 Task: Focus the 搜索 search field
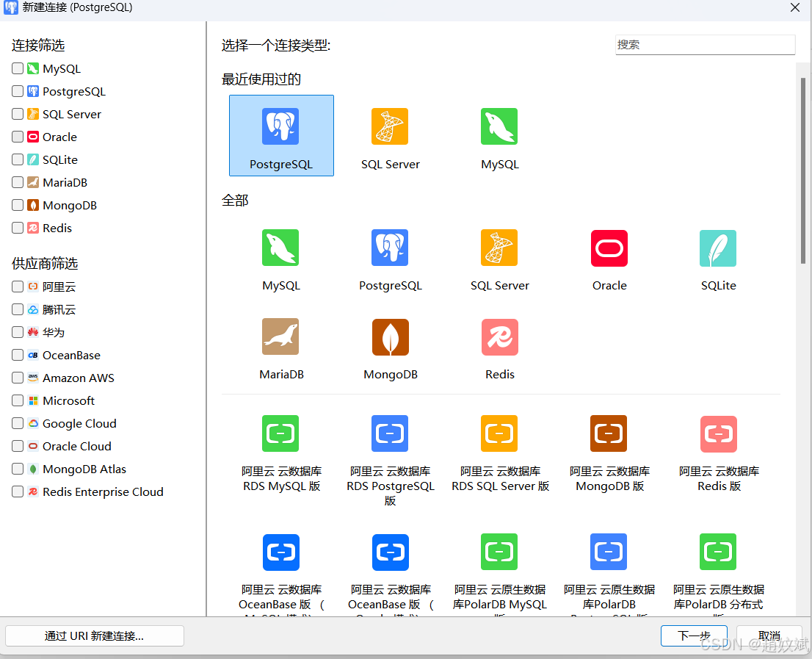click(x=705, y=45)
